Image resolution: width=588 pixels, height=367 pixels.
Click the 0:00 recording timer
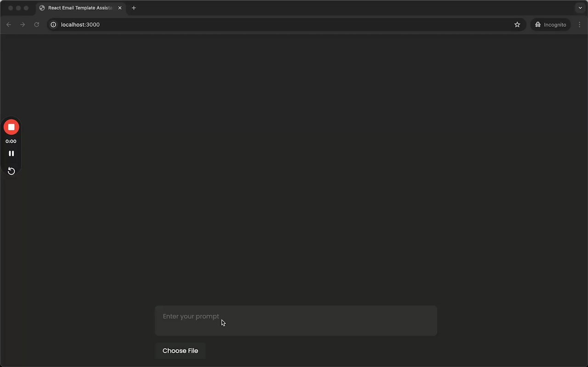click(x=11, y=141)
